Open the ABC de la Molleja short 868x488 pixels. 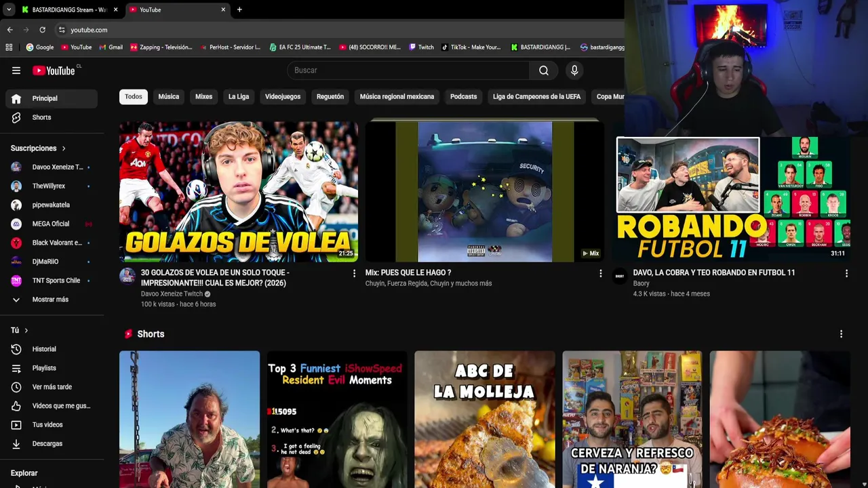coord(485,419)
